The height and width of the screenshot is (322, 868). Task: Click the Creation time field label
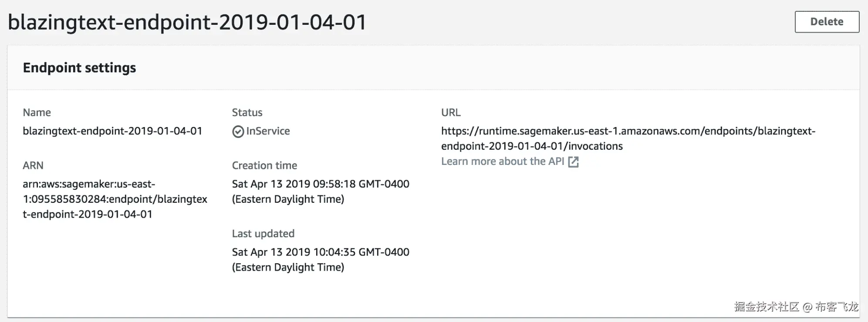point(264,165)
